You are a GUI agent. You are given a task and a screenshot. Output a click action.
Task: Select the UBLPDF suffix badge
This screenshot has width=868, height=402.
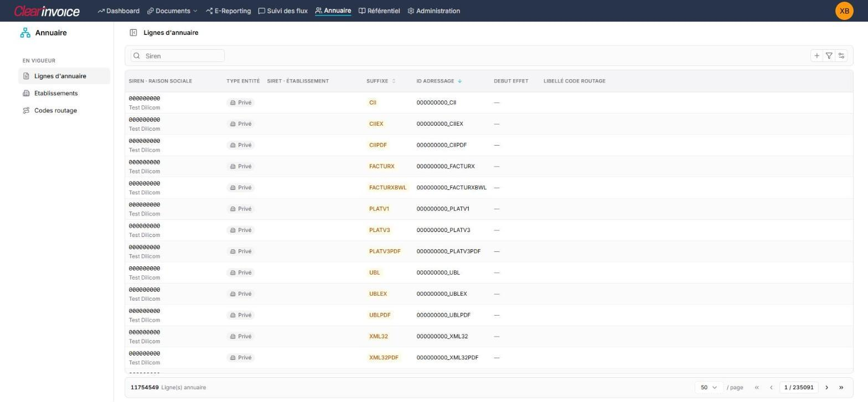click(380, 315)
